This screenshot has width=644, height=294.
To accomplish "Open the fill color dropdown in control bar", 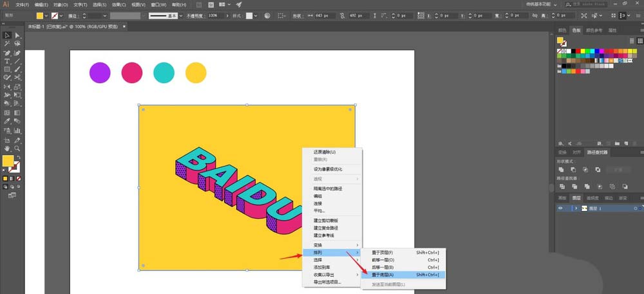I will 46,15.
